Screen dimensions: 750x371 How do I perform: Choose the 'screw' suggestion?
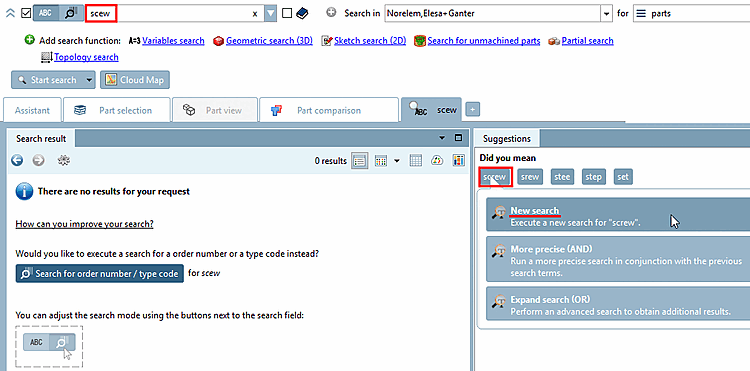pyautogui.click(x=495, y=177)
